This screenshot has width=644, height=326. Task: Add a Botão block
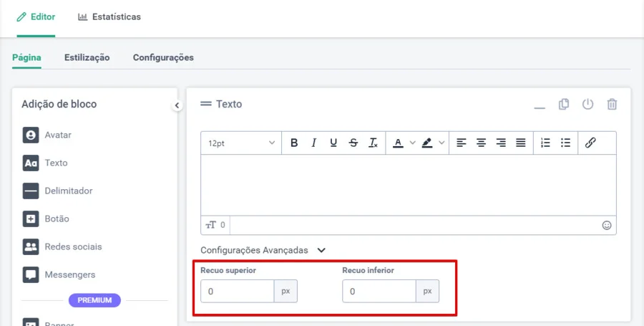click(x=57, y=219)
